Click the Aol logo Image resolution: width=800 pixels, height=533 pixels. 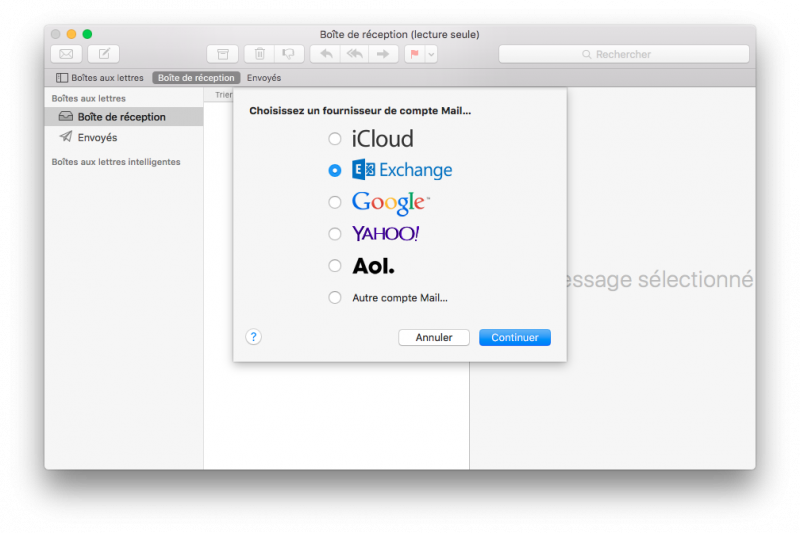pos(373,266)
